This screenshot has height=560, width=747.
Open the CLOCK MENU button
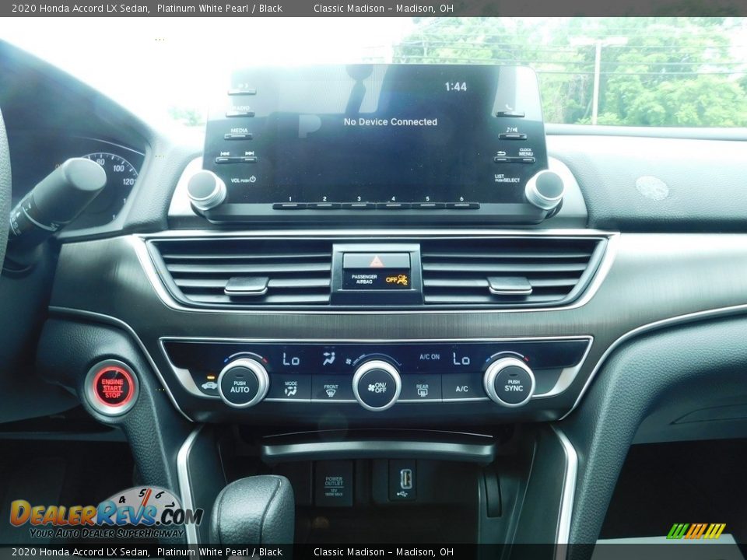pyautogui.click(x=514, y=158)
